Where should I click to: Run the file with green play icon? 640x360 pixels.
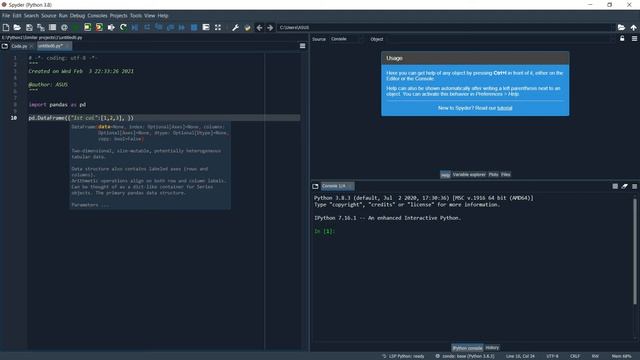tap(76, 27)
